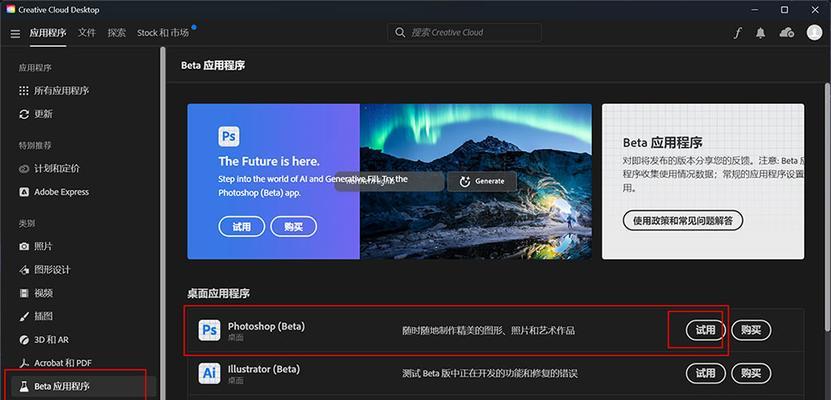Click 购买 for Illustrator (Beta)

pyautogui.click(x=752, y=373)
